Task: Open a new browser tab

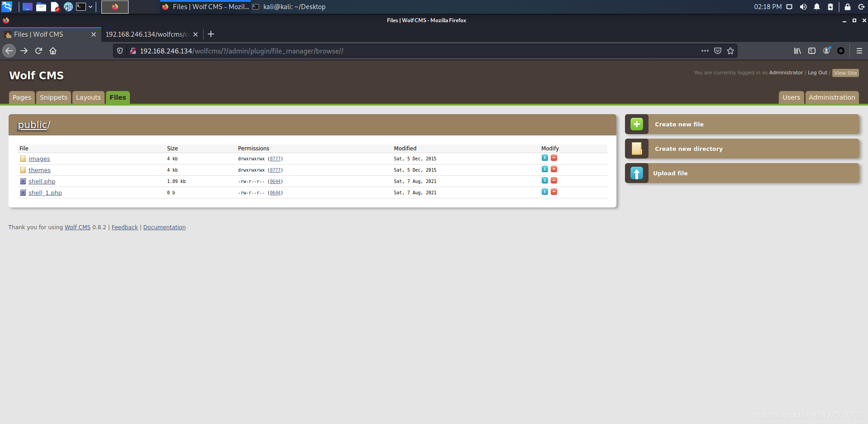Action: [x=211, y=34]
